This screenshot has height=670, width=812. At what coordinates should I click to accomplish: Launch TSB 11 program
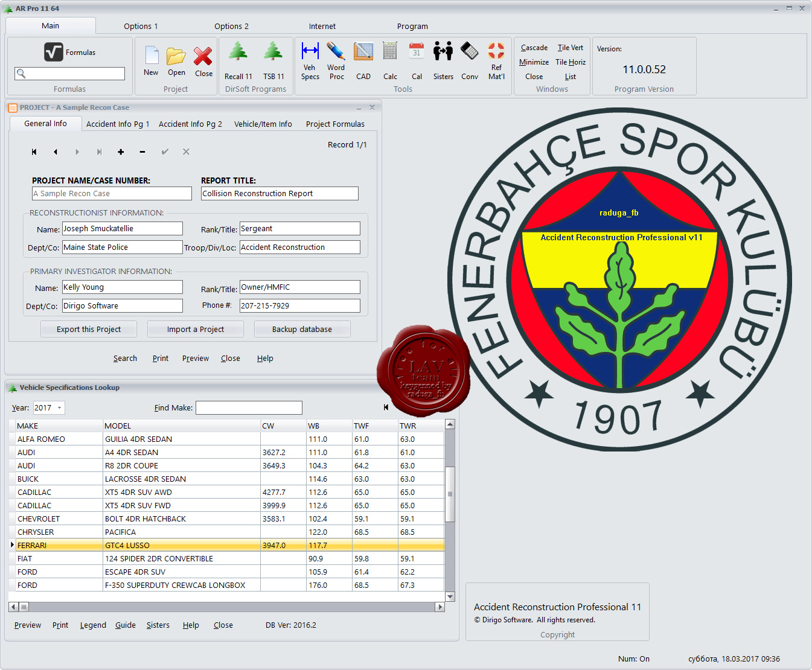point(273,60)
